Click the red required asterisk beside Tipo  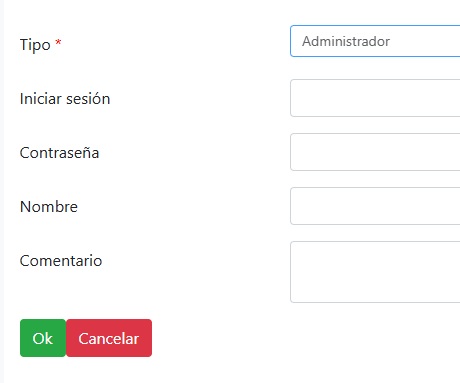pos(58,43)
